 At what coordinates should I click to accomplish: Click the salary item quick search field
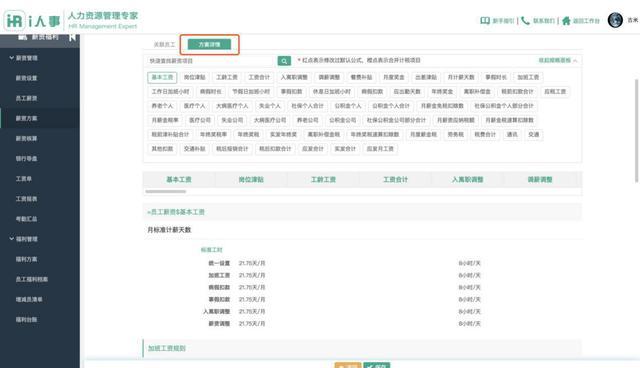pos(211,61)
